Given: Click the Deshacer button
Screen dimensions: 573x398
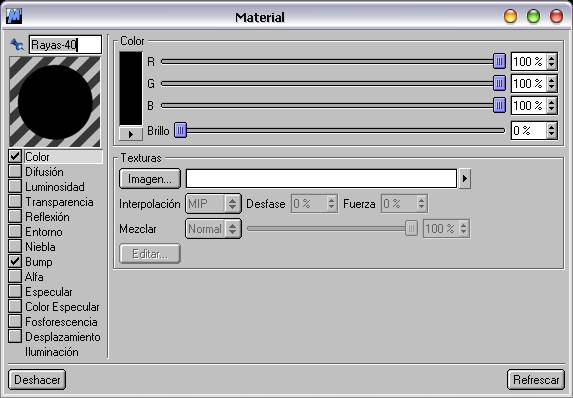Looking at the screenshot, I should coord(37,380).
